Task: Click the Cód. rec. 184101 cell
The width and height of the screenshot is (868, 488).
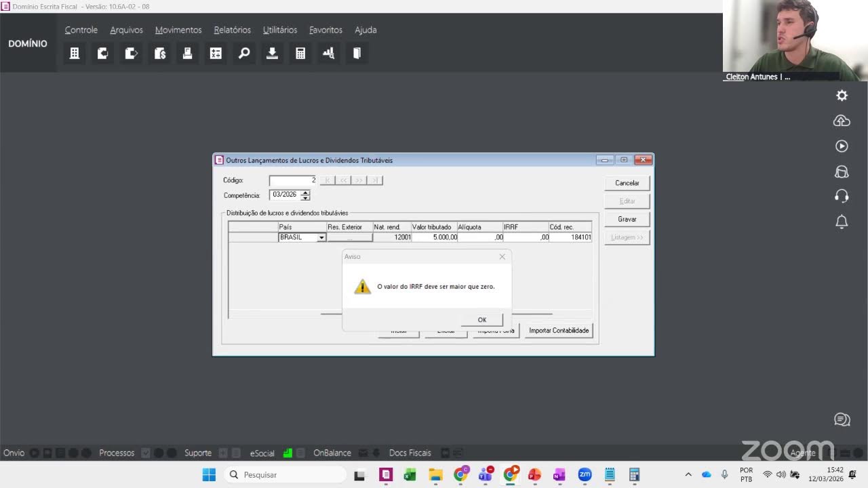Action: pyautogui.click(x=571, y=237)
